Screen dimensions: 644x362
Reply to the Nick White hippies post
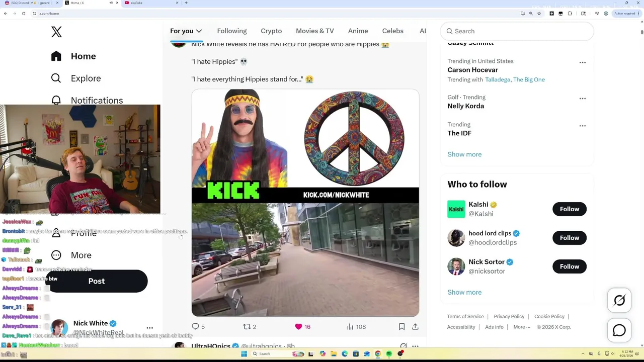tap(198, 327)
